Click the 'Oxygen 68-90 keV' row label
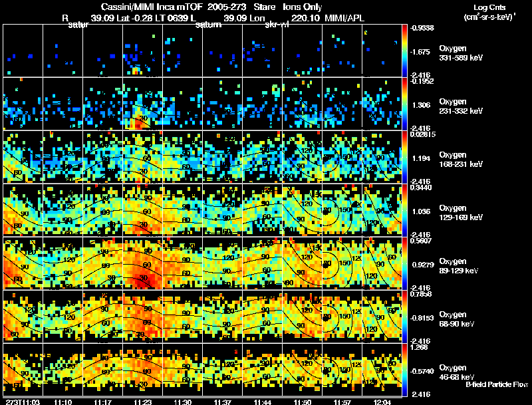This screenshot has height=405, width=532. 457,319
